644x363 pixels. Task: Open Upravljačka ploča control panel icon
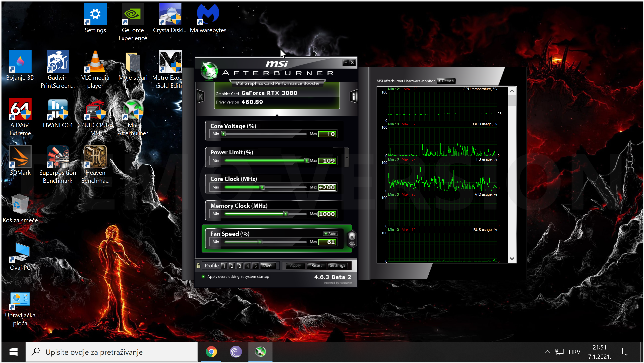tap(20, 310)
